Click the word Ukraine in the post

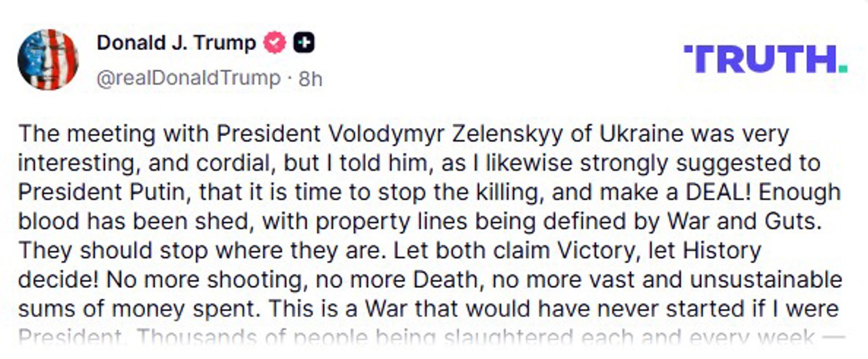click(x=642, y=133)
